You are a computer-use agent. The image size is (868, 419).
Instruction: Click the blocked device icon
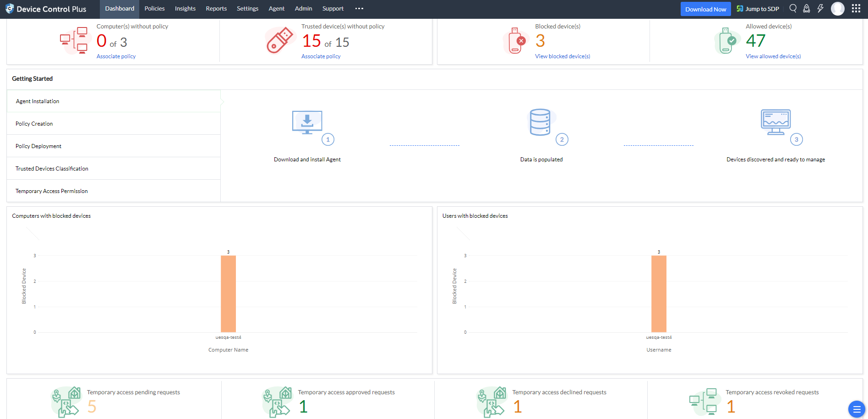coord(516,40)
